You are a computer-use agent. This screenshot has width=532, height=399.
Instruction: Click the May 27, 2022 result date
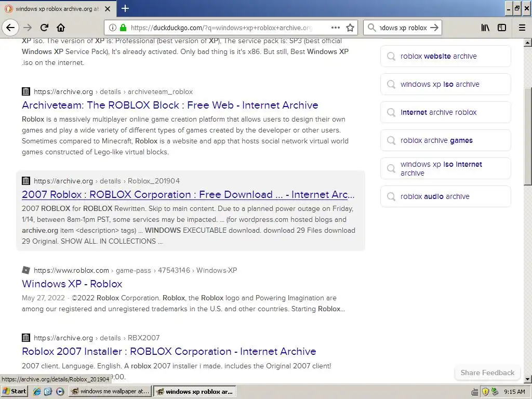(x=43, y=298)
